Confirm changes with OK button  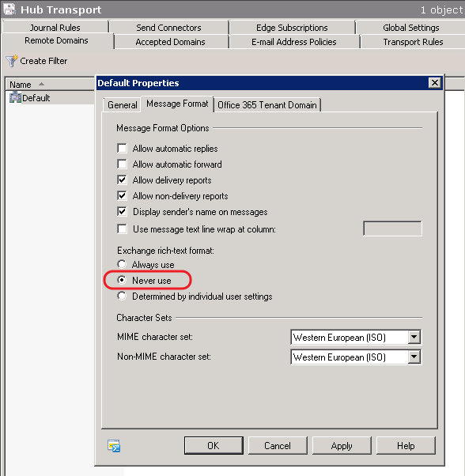(x=214, y=446)
